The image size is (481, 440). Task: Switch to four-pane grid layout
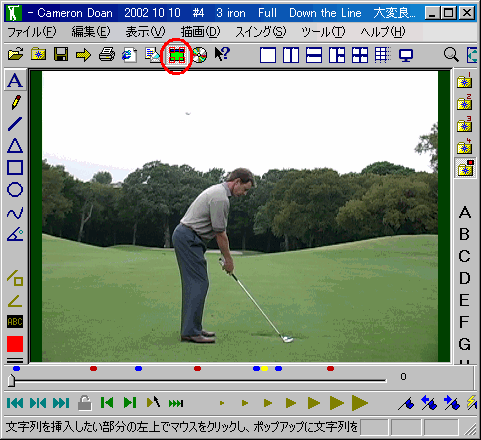[x=360, y=55]
